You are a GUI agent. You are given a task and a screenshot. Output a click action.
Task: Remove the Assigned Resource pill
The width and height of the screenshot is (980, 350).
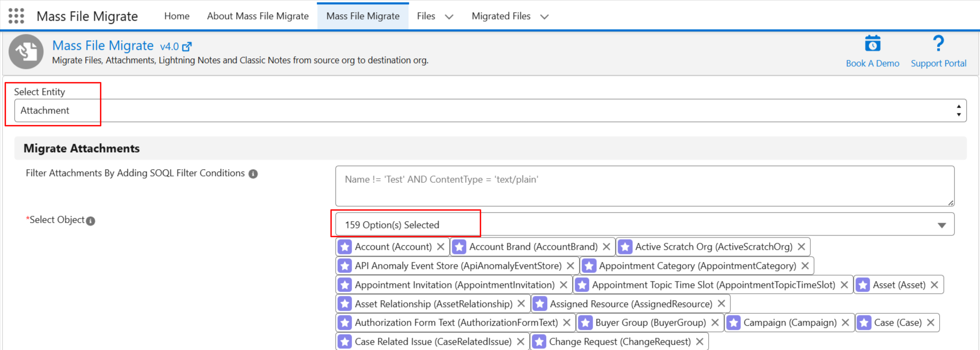(x=721, y=303)
